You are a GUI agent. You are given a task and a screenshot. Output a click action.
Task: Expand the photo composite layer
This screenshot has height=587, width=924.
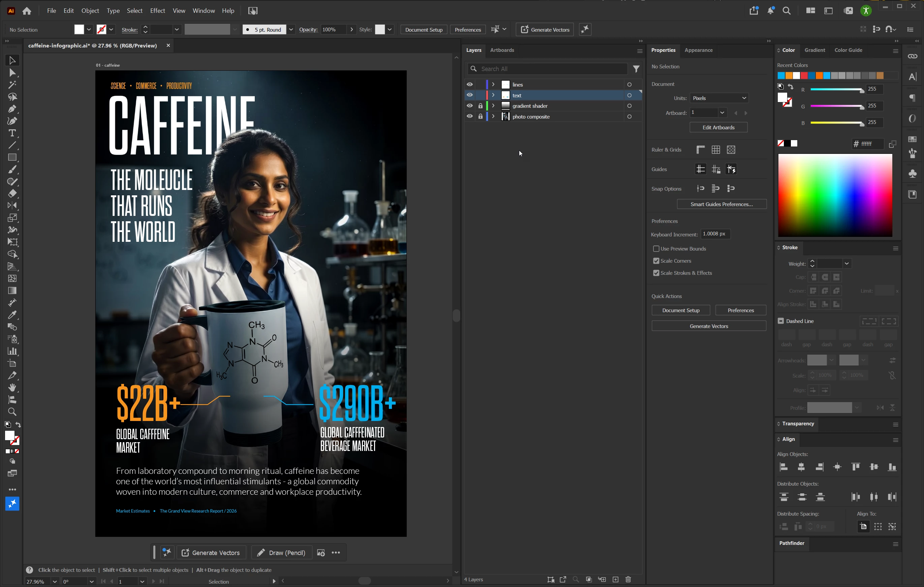coord(493,116)
